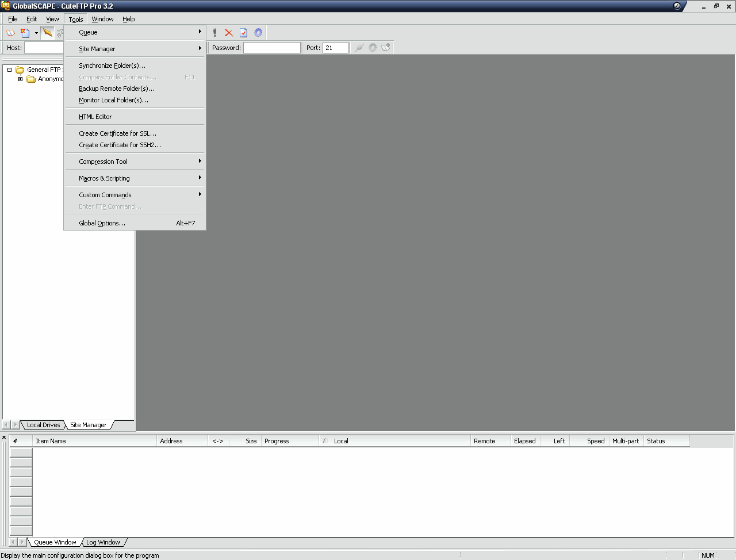Switch to the Queue Window tab
Screen dimensions: 736x560
click(55, 542)
